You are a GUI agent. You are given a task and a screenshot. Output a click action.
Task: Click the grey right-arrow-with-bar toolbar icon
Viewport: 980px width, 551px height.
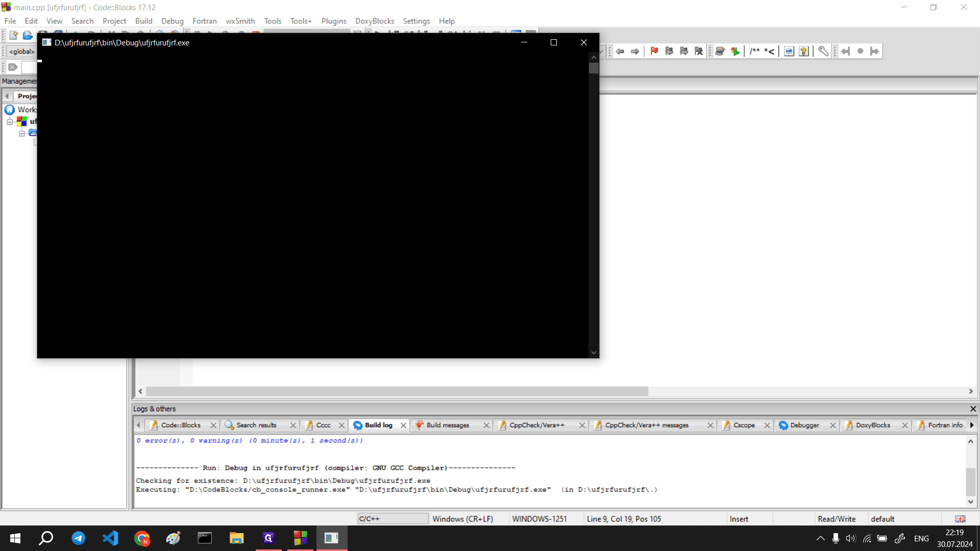[x=875, y=51]
